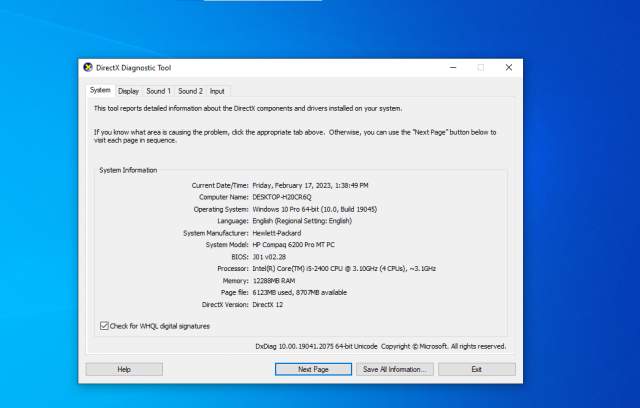Open the Sound 2 tab
Viewport: 640px width, 408px height.
tap(190, 91)
